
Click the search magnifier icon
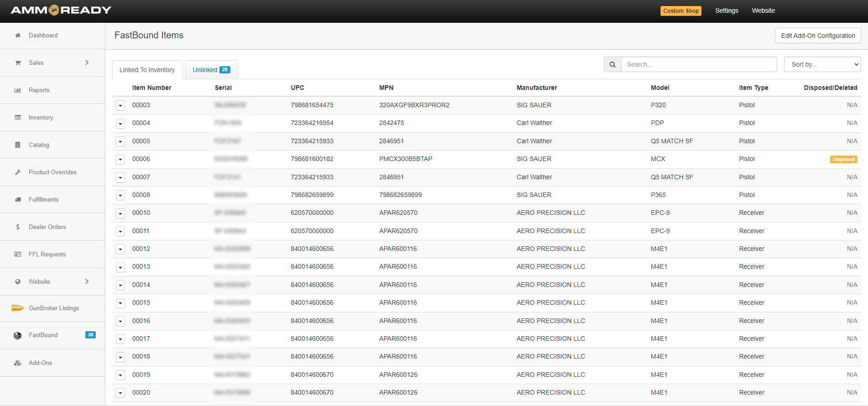tap(613, 65)
